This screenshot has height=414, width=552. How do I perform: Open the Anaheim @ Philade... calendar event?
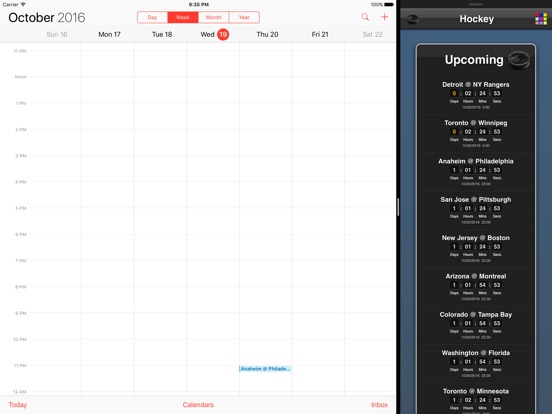point(265,369)
